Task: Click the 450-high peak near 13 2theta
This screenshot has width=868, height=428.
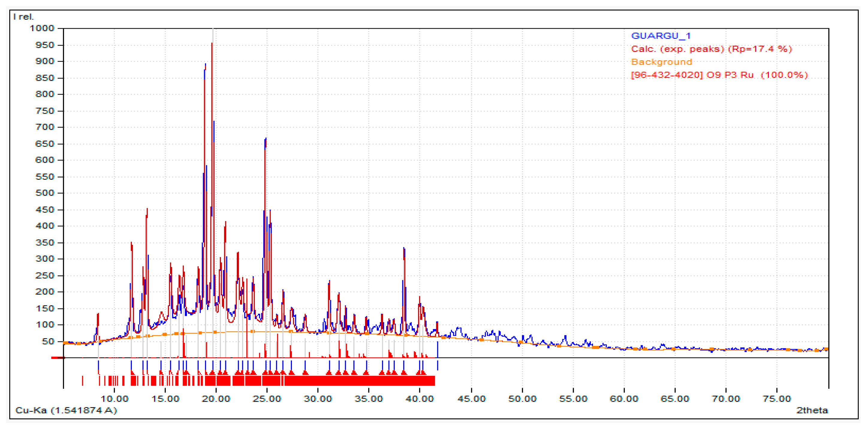Action: (147, 210)
